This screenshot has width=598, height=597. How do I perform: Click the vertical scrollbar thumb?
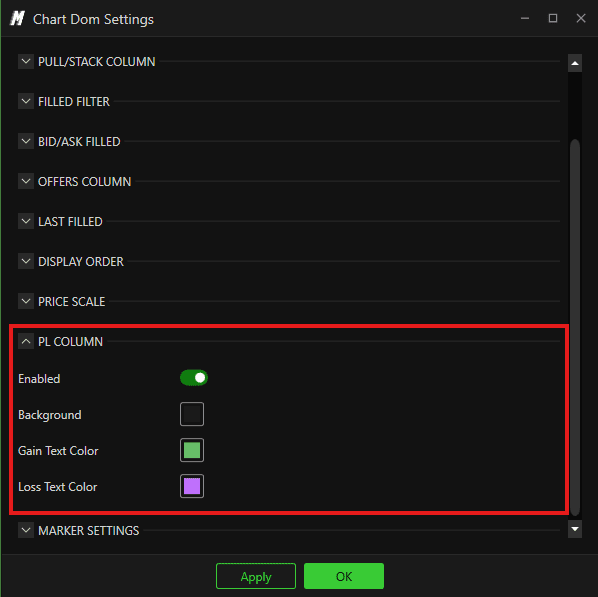tap(575, 327)
